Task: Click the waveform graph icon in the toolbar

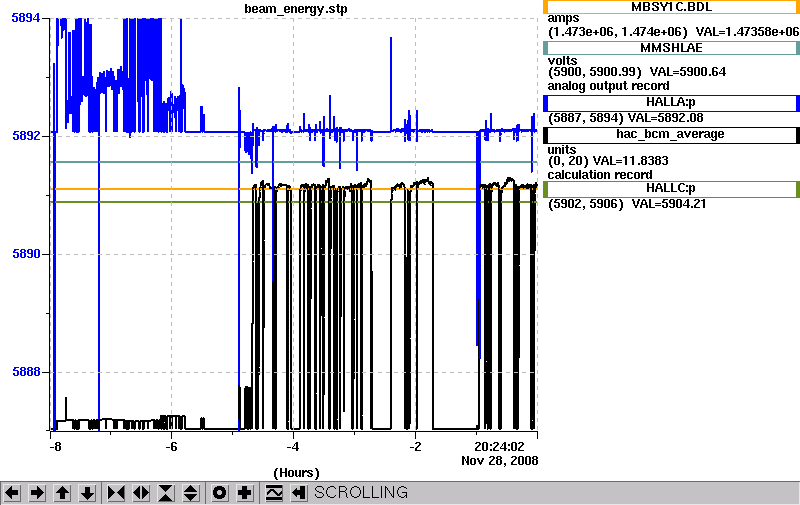Action: (274, 493)
